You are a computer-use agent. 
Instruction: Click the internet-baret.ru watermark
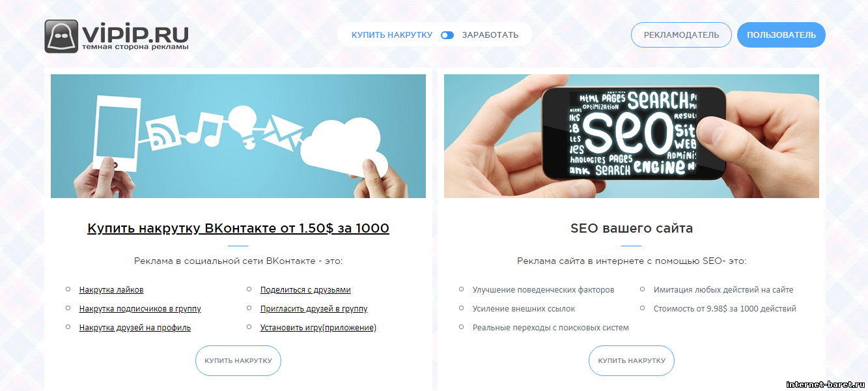[x=824, y=384]
